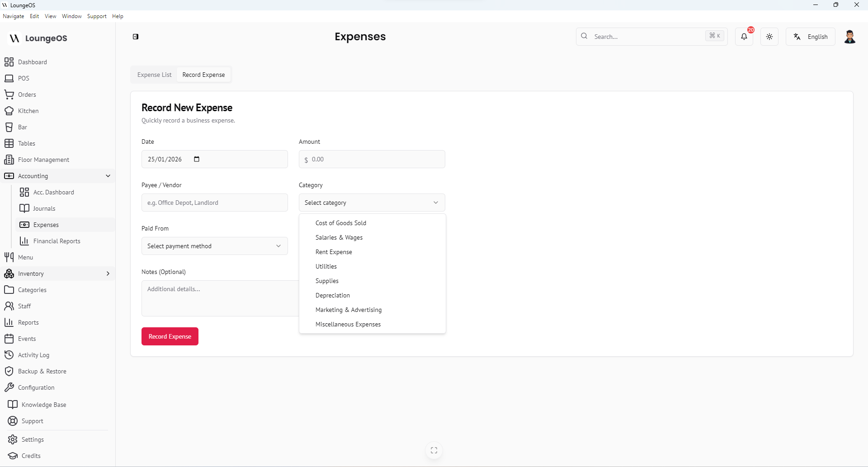
Task: Go to Floor Management in sidebar
Action: pyautogui.click(x=43, y=160)
